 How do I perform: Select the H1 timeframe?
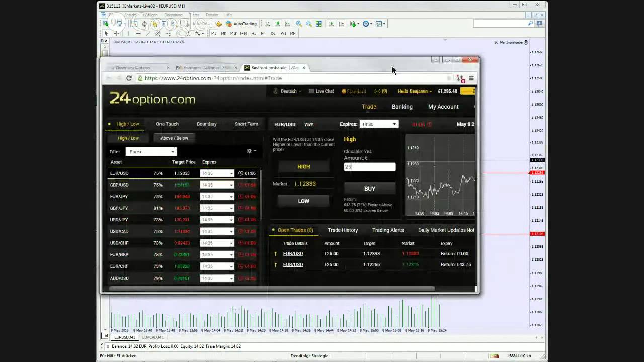(253, 33)
